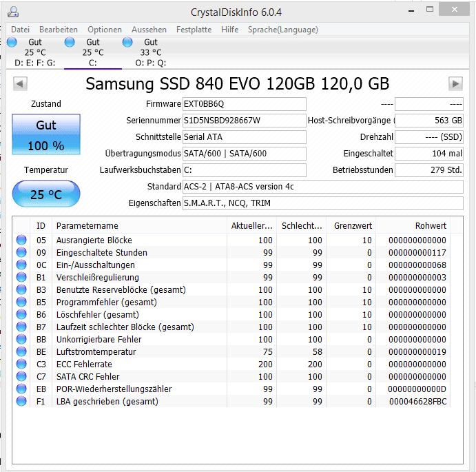Select the D: E: F: G: disk status orb
The height and width of the screenshot is (472, 476).
[x=12, y=42]
